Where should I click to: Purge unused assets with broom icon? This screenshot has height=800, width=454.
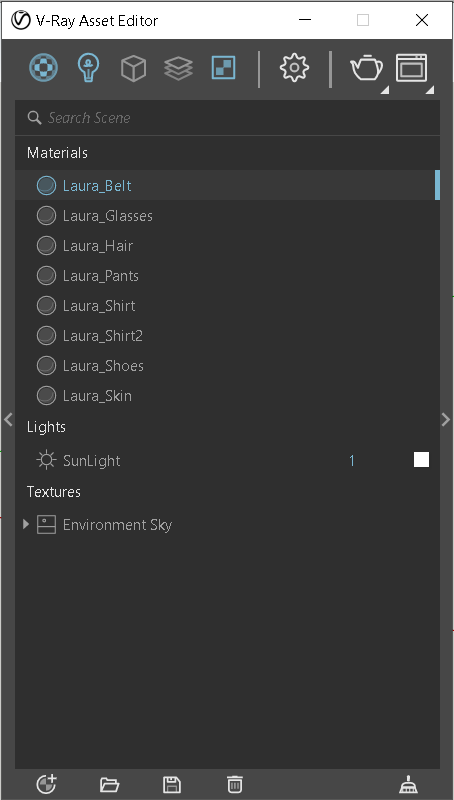coord(408,784)
